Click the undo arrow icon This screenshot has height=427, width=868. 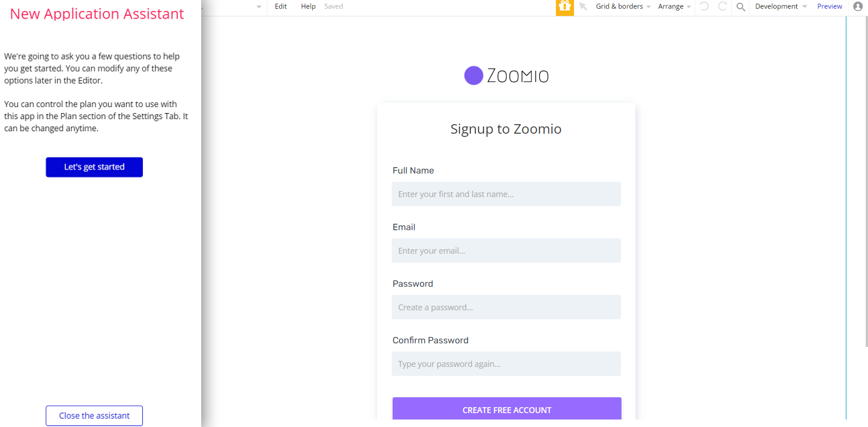pos(704,6)
